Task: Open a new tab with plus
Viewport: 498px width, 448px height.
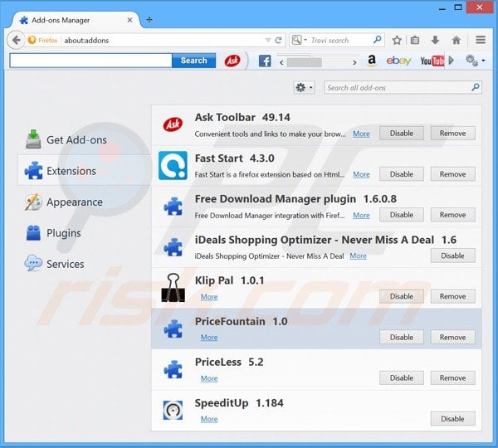Action: click(x=149, y=20)
